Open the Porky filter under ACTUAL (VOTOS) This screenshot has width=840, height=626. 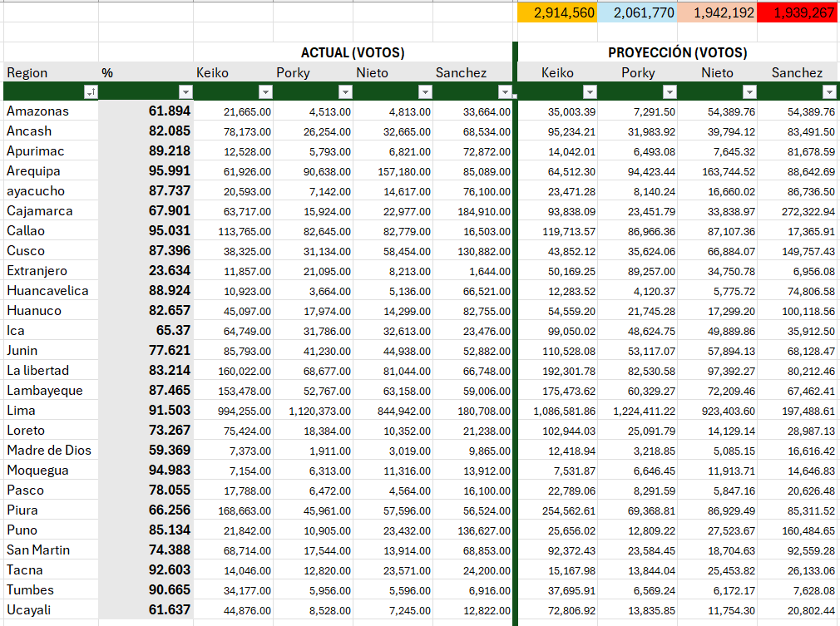point(345,92)
